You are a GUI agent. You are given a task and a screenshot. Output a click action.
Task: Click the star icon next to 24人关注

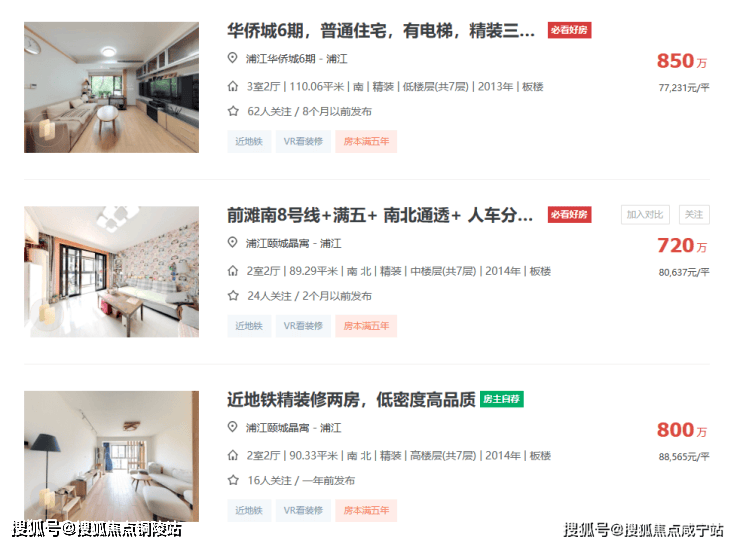coord(233,296)
